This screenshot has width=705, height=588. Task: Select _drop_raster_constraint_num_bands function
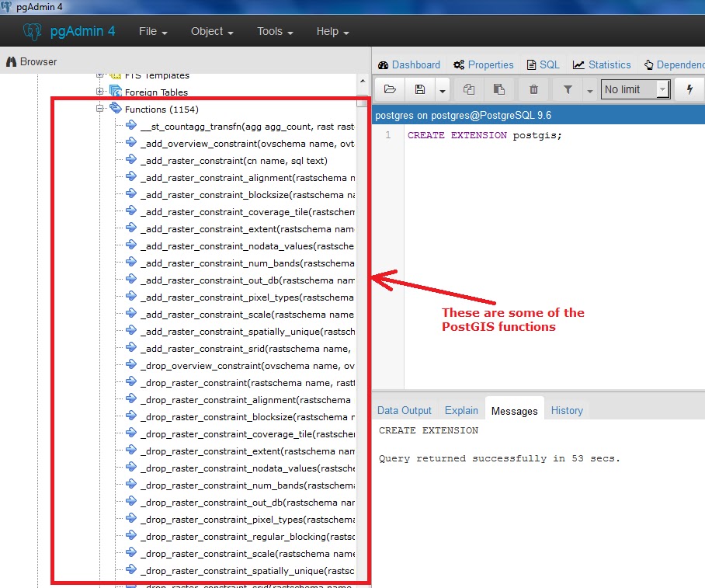pyautogui.click(x=247, y=485)
